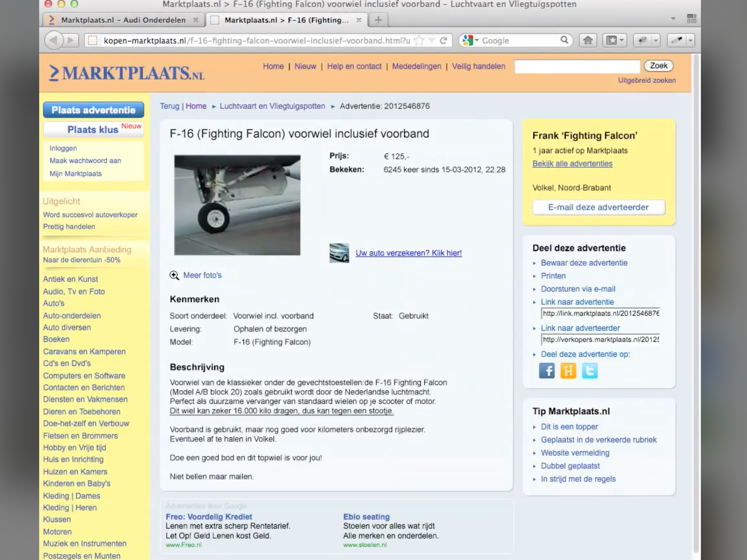Open Freo: Voordelig Krediet ad

point(209,517)
